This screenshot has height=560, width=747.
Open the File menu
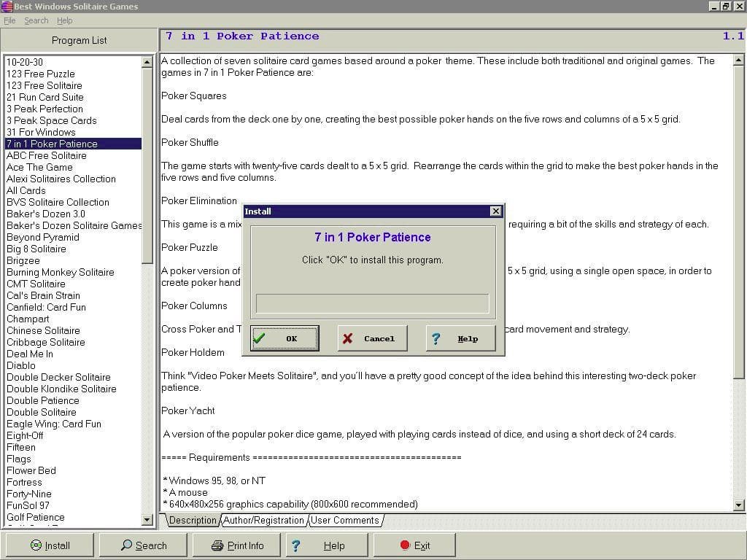coord(9,20)
